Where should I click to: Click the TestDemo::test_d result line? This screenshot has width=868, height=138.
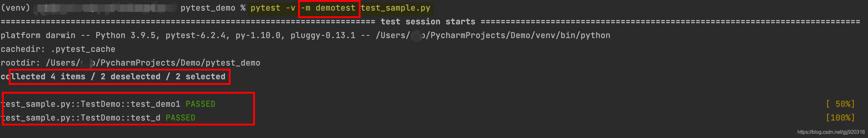81,118
